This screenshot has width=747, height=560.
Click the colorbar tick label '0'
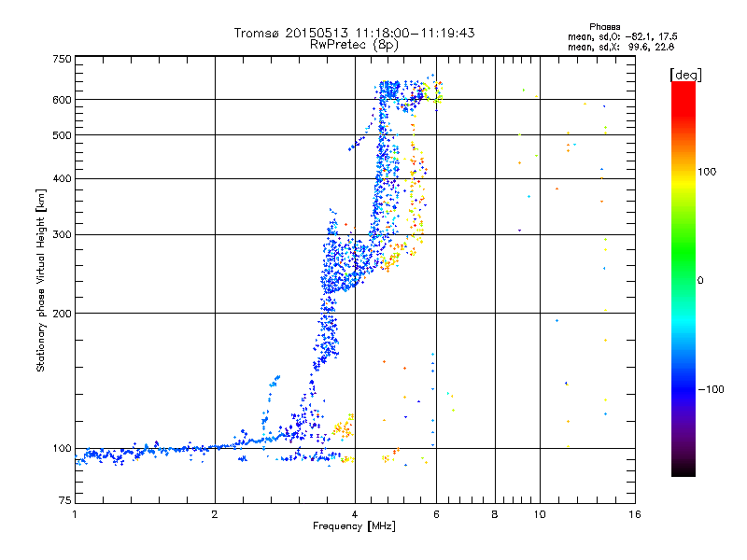pyautogui.click(x=700, y=280)
